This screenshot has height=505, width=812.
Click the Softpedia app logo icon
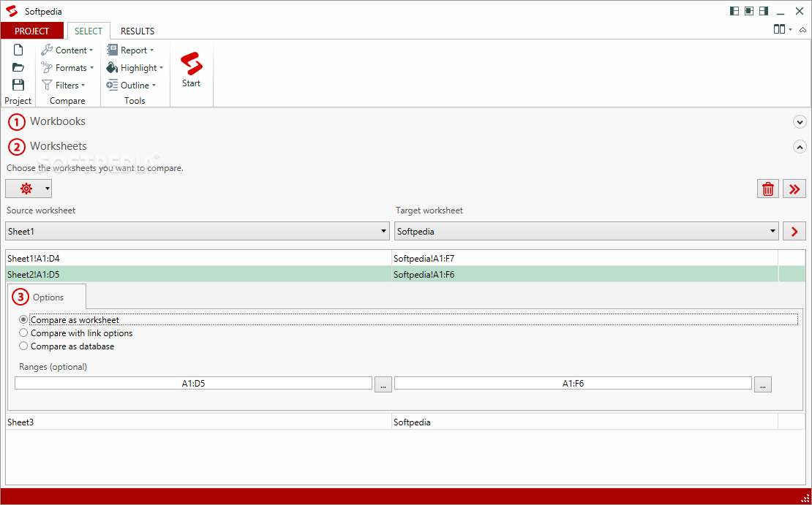[x=12, y=11]
